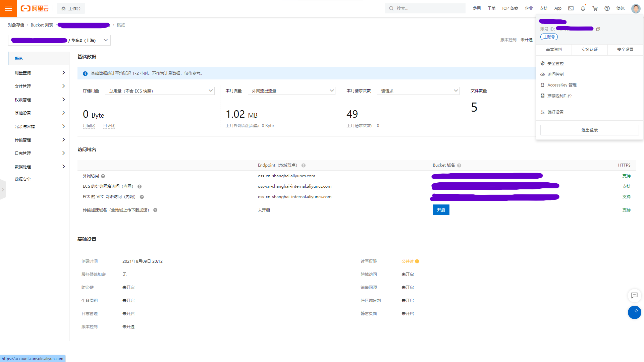This screenshot has width=644, height=362.
Task: Click the copy icon next to account ID
Action: [x=599, y=29]
